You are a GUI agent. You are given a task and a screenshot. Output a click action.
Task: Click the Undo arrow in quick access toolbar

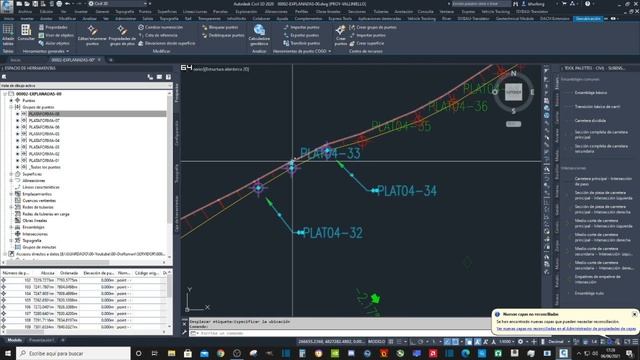(x=67, y=4)
